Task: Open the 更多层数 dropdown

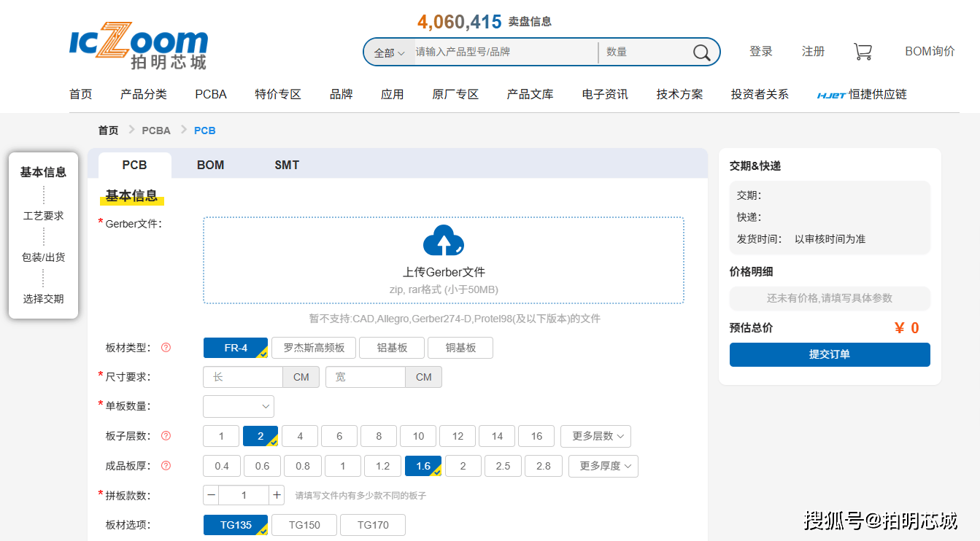Action: [595, 436]
